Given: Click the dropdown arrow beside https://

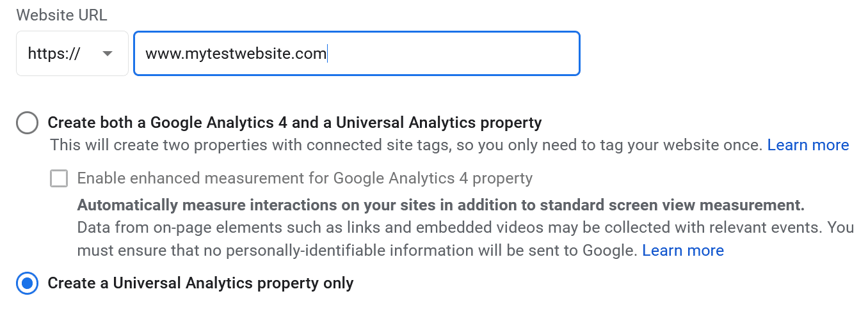Looking at the screenshot, I should [108, 54].
